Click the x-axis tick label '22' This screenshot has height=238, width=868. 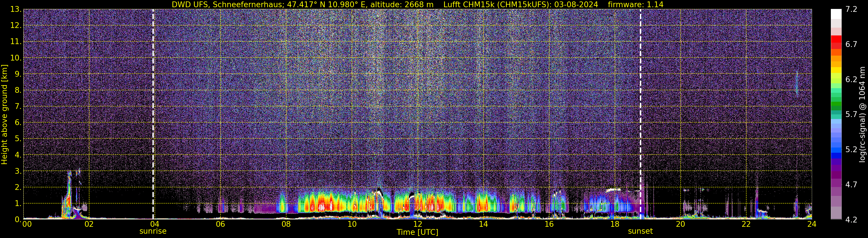pyautogui.click(x=746, y=224)
